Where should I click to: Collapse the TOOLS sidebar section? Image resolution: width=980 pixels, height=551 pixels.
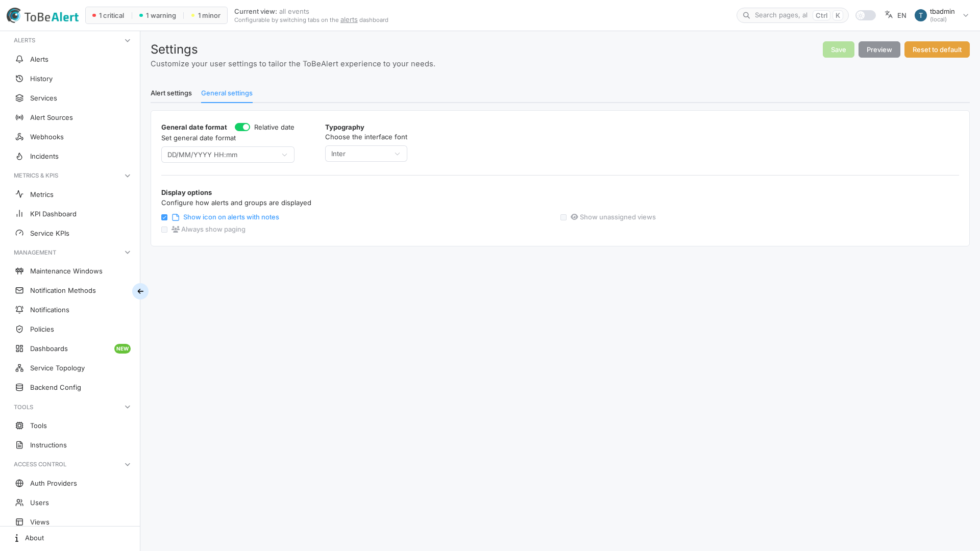point(128,407)
